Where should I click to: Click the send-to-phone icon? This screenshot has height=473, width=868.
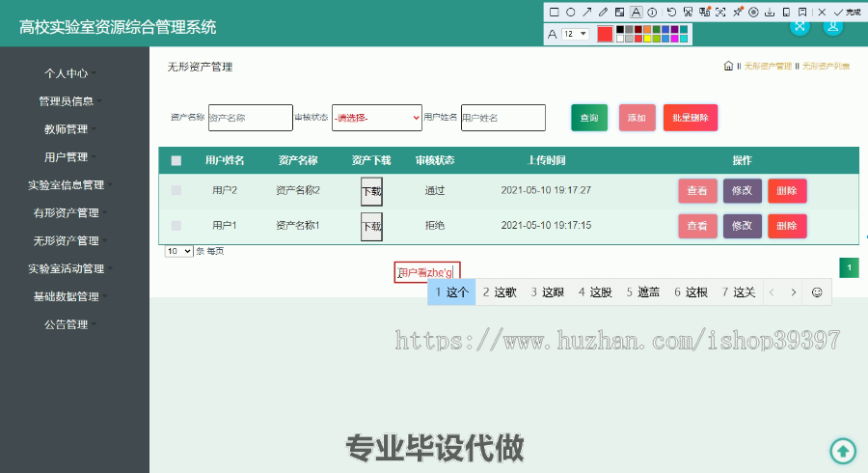[x=786, y=12]
